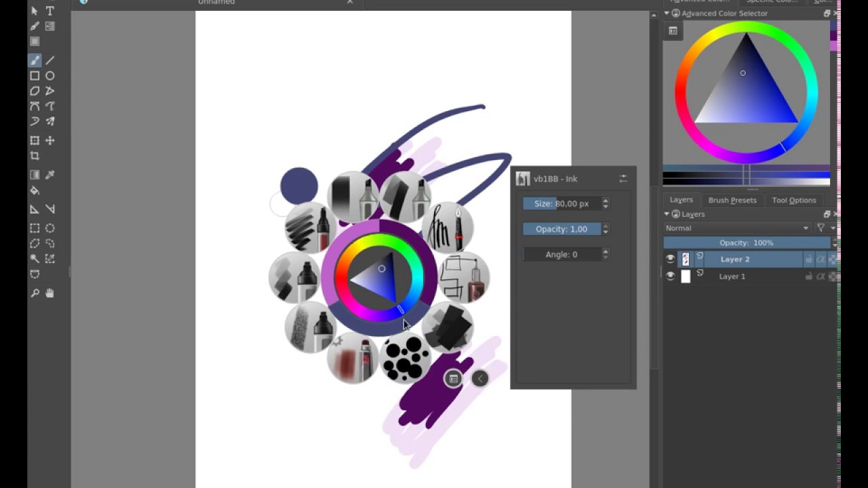Click the layer Opacity stepper arrows

(834, 243)
